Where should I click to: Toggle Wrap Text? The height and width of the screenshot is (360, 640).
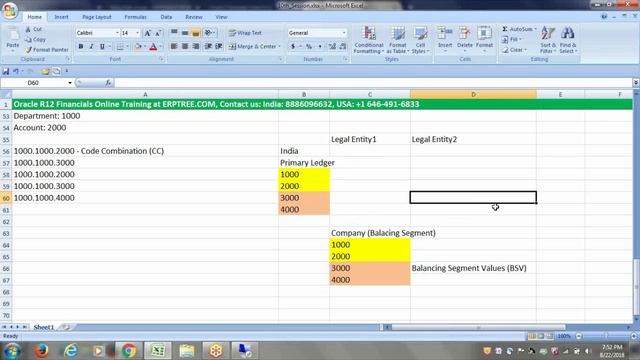[x=245, y=33]
